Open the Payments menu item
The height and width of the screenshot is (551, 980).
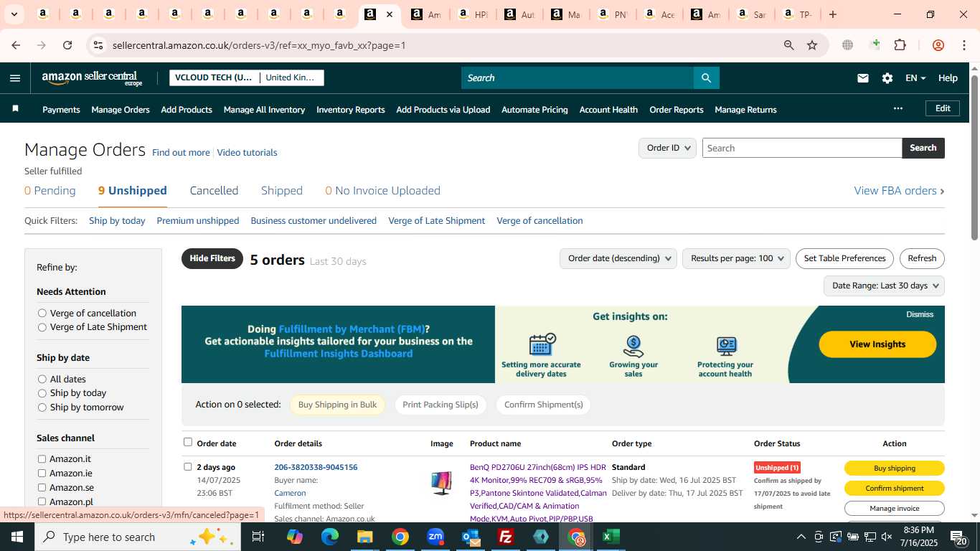point(61,110)
